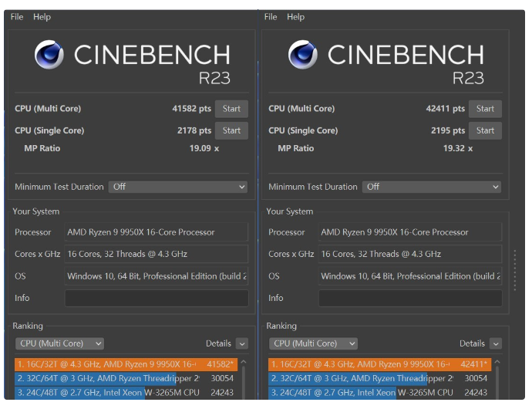Click vertical dotted handle at right edge
Image resolution: width=532 pixels, height=409 pixels.
(x=515, y=270)
